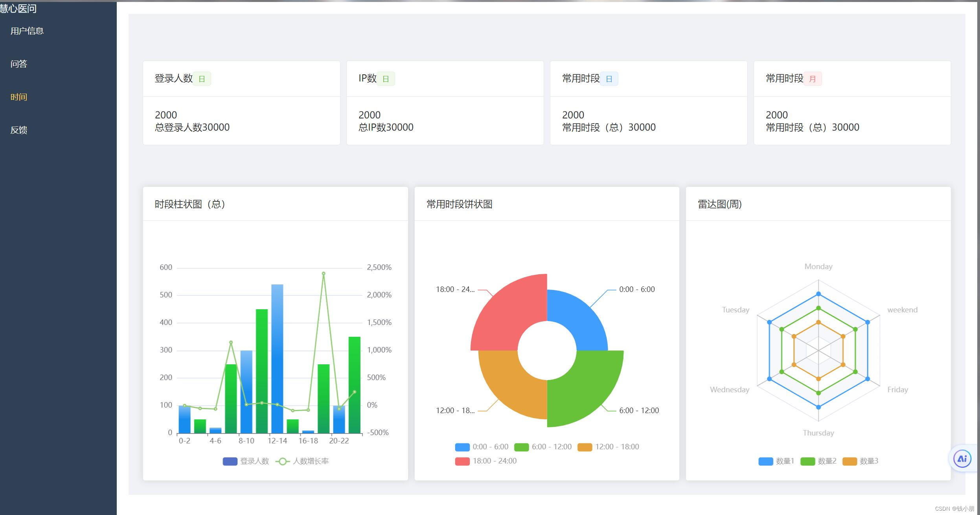Hide 数量1 series in radar legend
The image size is (980, 515).
coord(776,461)
